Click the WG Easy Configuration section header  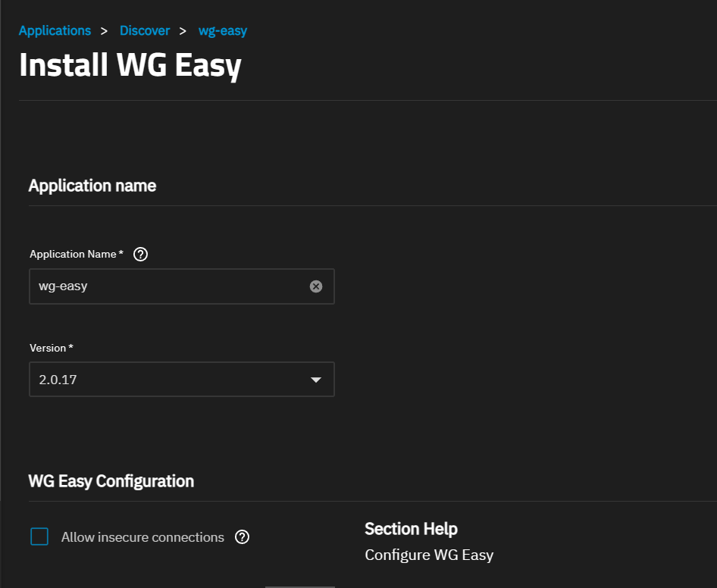point(111,480)
